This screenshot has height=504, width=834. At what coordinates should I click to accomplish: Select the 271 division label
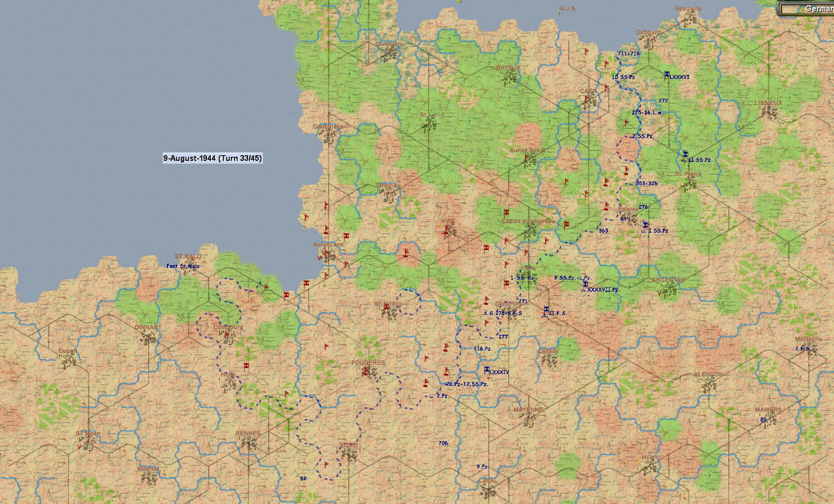(523, 301)
